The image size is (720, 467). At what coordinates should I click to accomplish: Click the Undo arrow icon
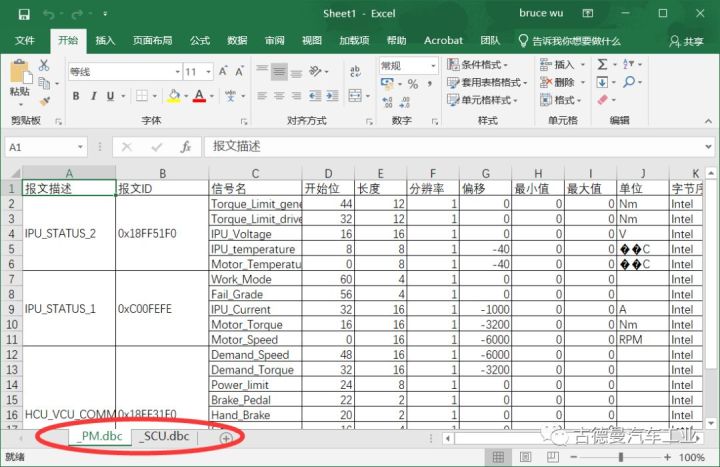click(49, 14)
